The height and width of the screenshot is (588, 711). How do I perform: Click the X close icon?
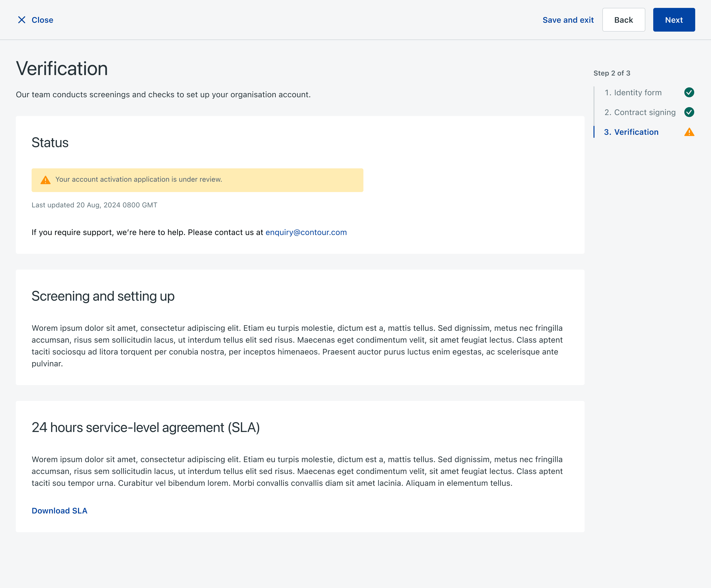tap(22, 20)
